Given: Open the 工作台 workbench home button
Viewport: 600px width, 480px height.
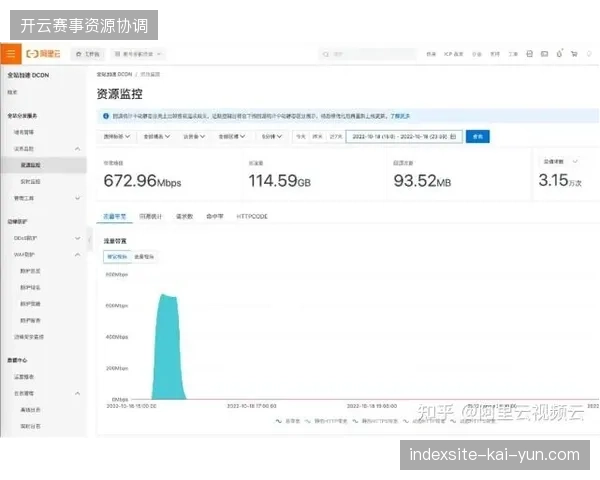Looking at the screenshot, I should (x=88, y=54).
